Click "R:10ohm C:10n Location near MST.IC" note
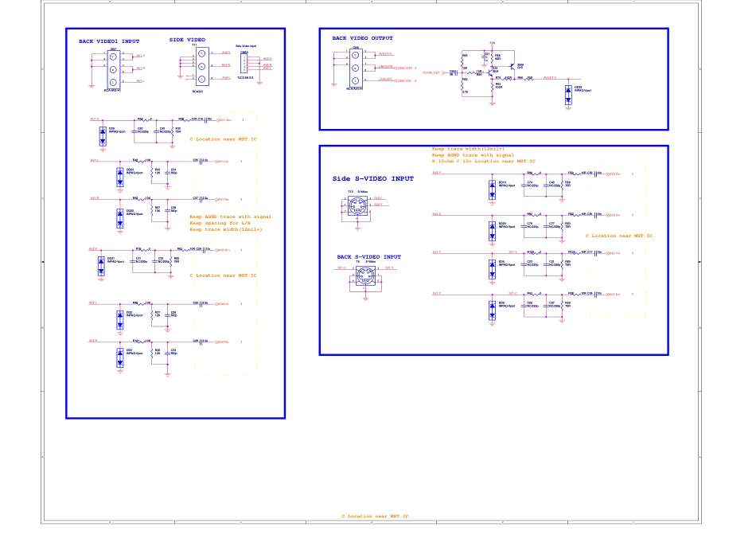 (480, 161)
